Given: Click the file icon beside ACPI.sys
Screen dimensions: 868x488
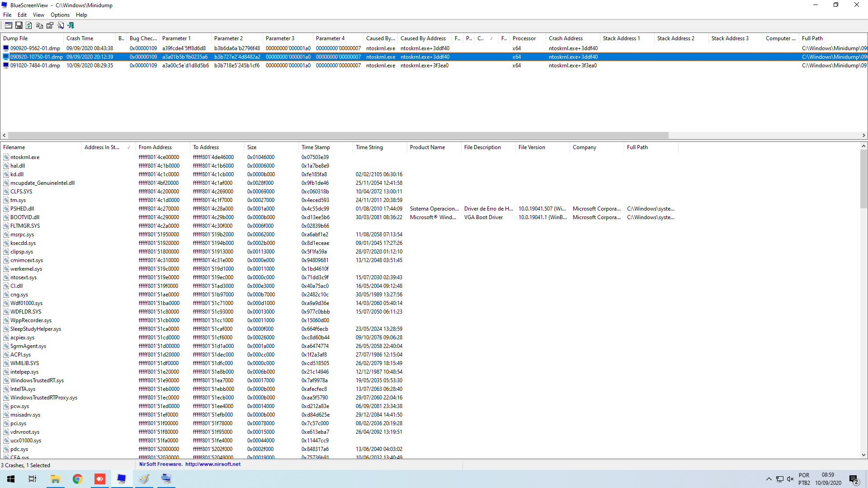Looking at the screenshot, I should 6,355.
